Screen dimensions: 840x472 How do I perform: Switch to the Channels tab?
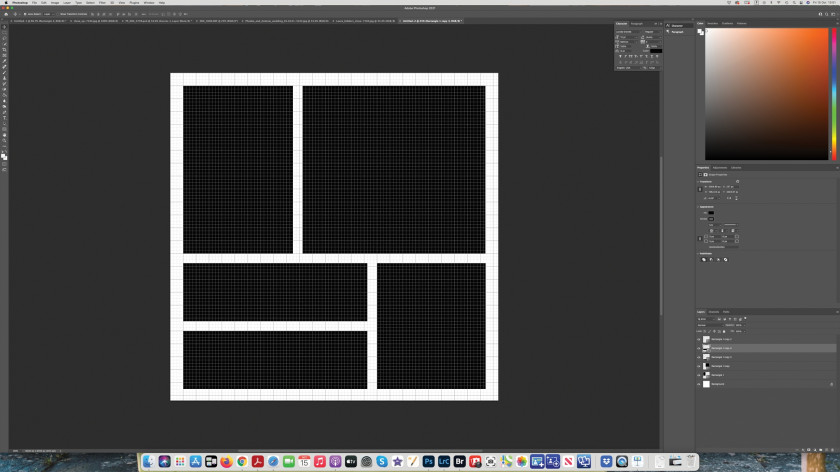(714, 312)
